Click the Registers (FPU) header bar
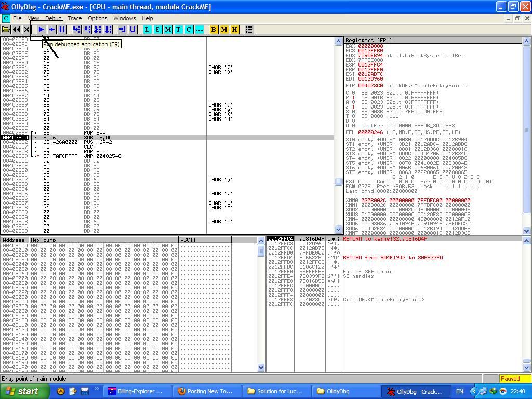This screenshot has width=532, height=399. [433, 40]
